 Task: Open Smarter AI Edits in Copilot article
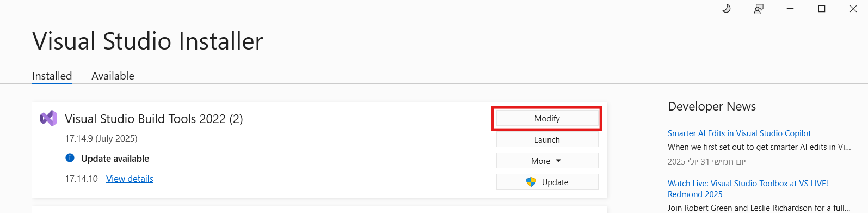[x=739, y=133]
